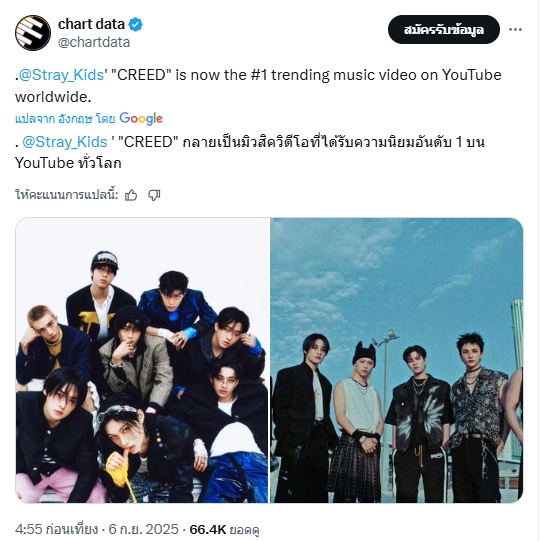
Task: Click the ยอดดู views label
Action: pyautogui.click(x=245, y=530)
